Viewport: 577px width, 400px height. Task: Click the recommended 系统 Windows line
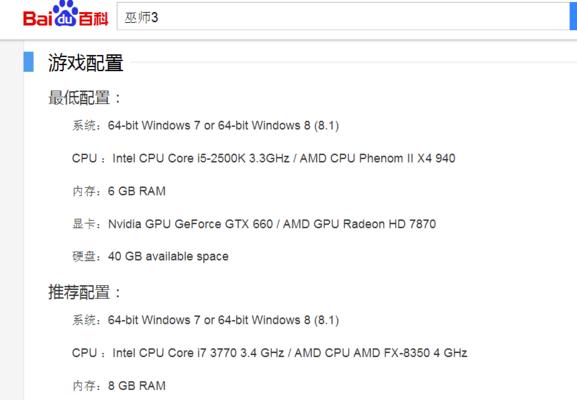pyautogui.click(x=205, y=320)
